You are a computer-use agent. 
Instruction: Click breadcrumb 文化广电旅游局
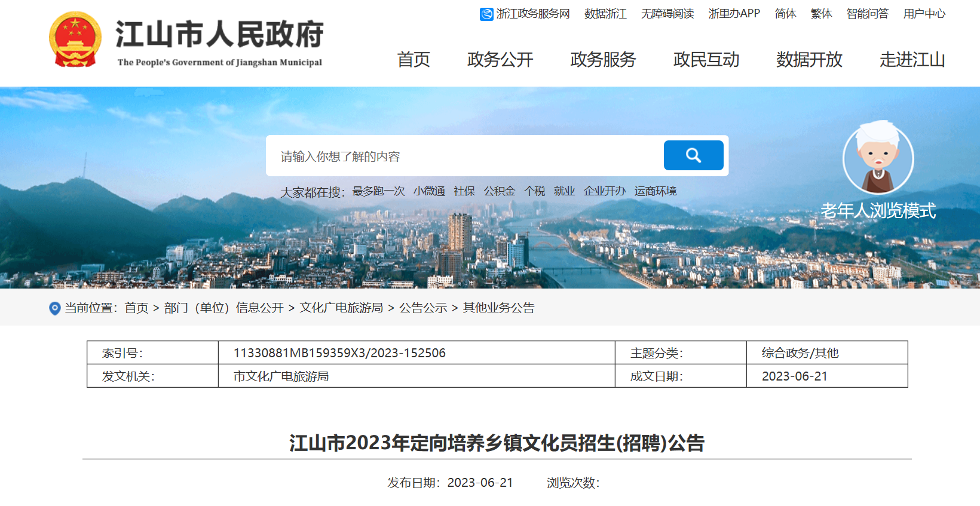pos(341,308)
